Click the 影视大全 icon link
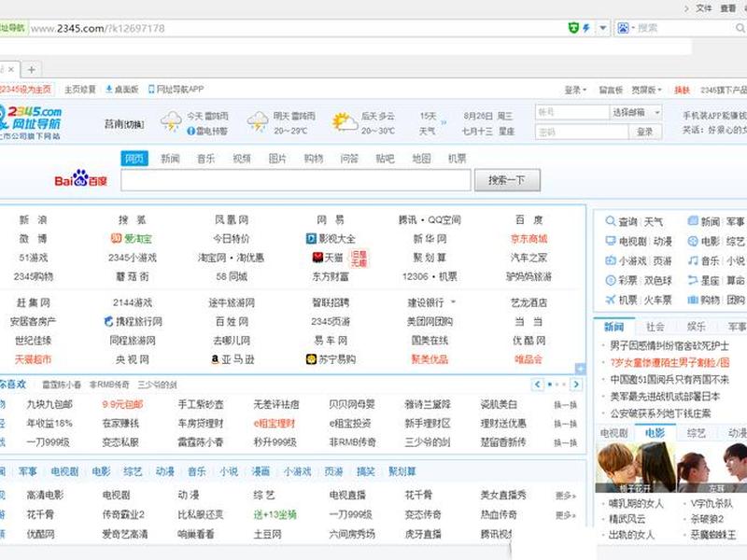 click(331, 239)
